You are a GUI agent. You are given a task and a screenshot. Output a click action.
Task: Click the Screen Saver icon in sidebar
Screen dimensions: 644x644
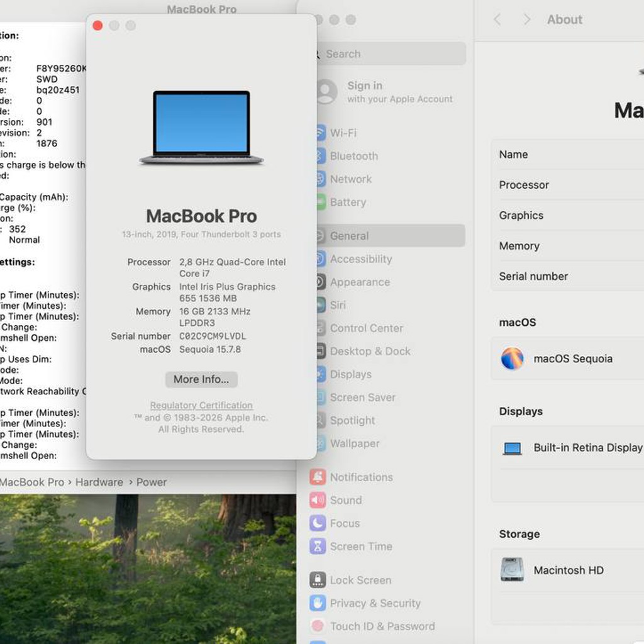point(321,397)
